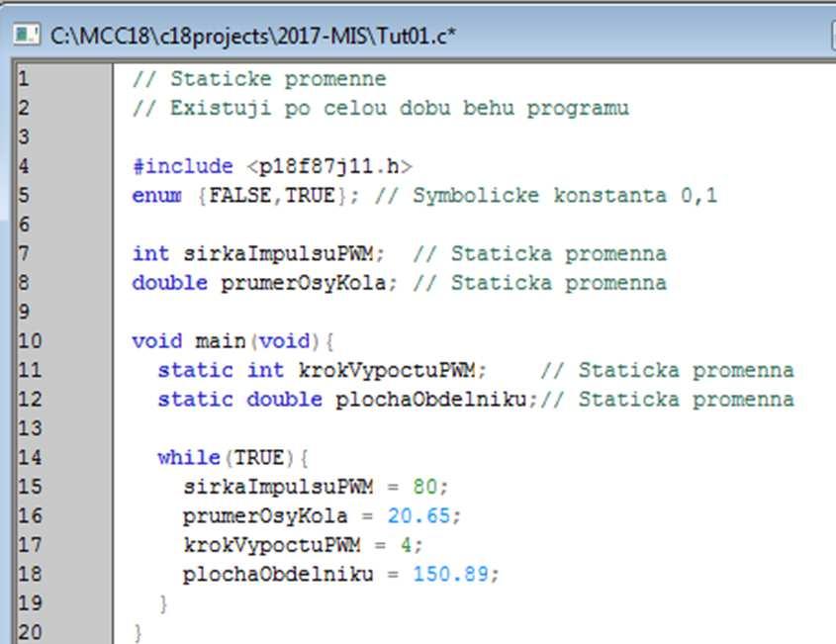The image size is (836, 644).
Task: Click 'krokVypoctuPWM' assignment on line 17
Action: click(272, 545)
